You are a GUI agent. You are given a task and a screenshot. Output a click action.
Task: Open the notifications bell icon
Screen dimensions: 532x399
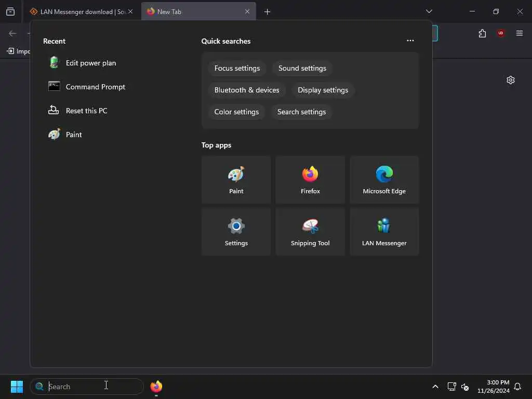pos(517,387)
